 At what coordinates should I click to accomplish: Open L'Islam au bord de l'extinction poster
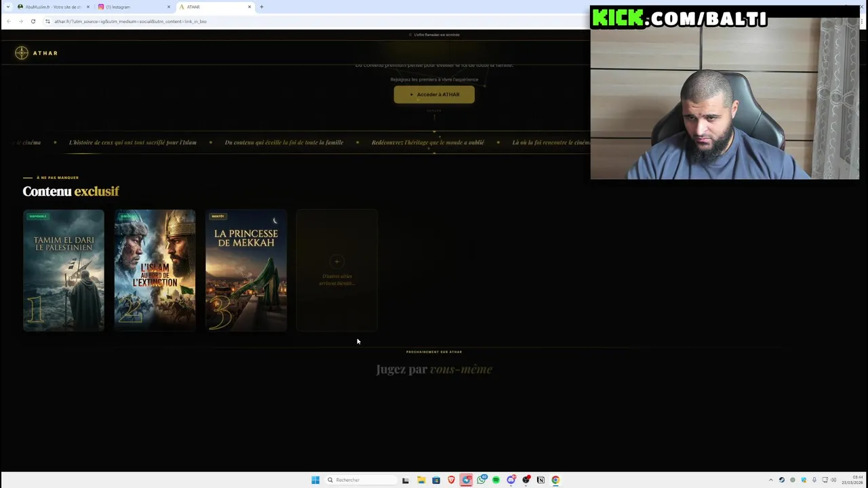155,270
